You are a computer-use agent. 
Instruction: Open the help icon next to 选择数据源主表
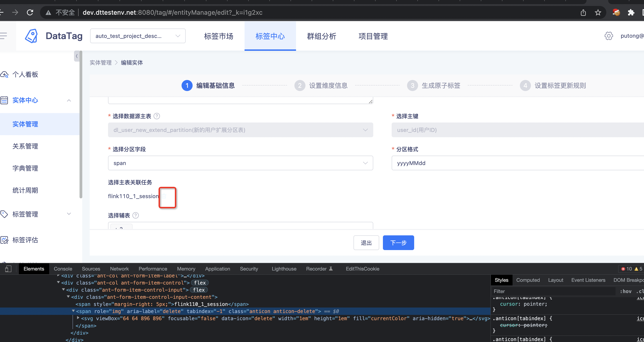coord(157,116)
